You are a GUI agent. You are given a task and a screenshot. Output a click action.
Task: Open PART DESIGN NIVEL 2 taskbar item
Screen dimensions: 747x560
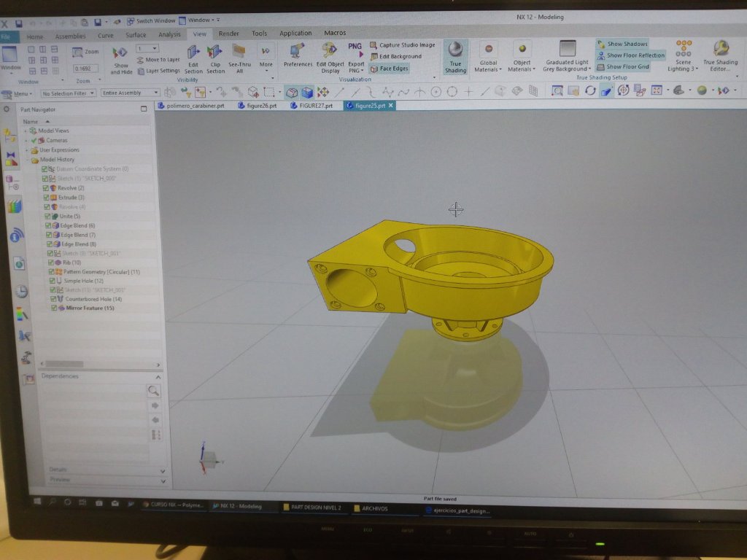point(312,507)
